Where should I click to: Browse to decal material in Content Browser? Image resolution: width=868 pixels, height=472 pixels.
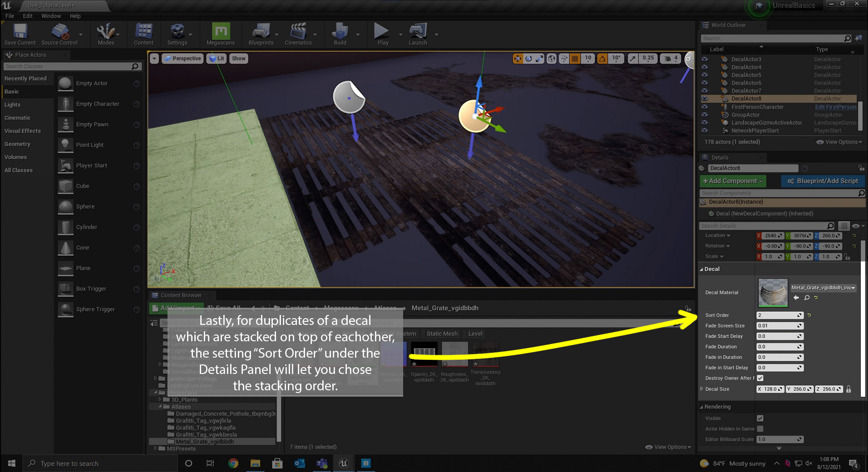tap(807, 298)
